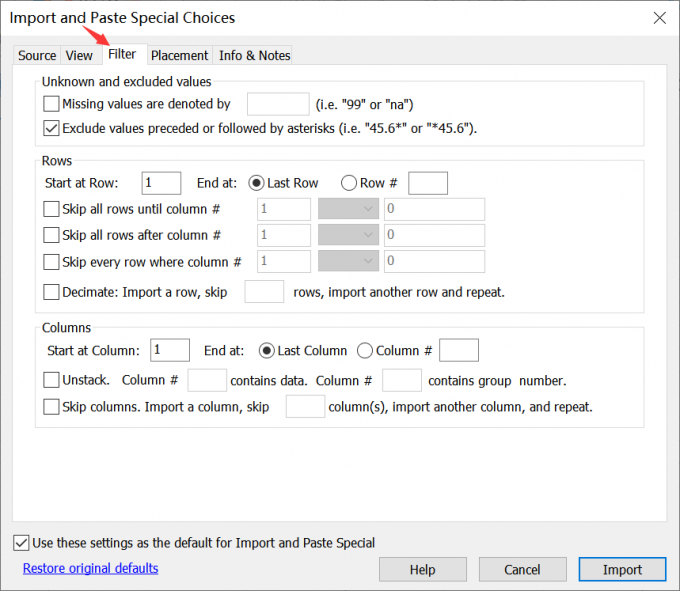
Task: Toggle the Unstack checkbox
Action: 52,380
